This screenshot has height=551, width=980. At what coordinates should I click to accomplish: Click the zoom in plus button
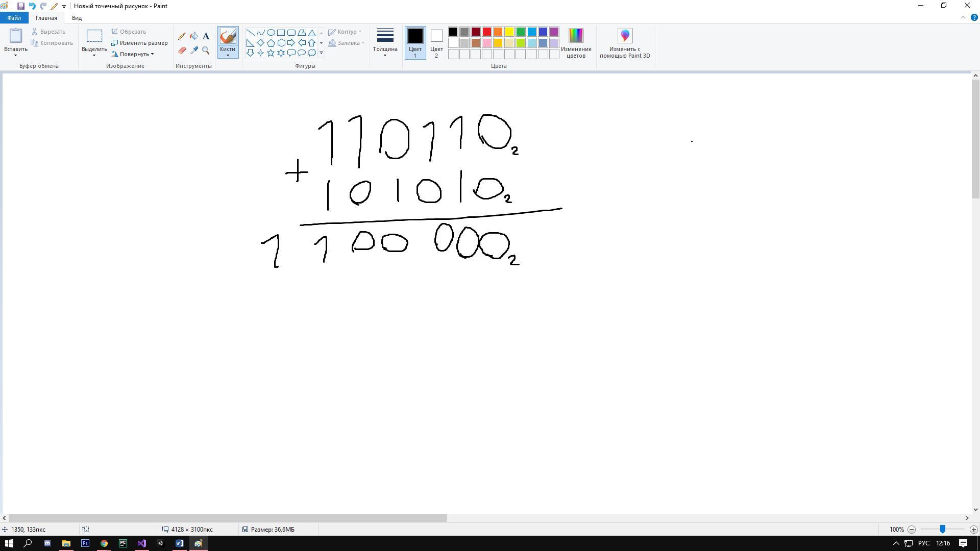pos(973,530)
